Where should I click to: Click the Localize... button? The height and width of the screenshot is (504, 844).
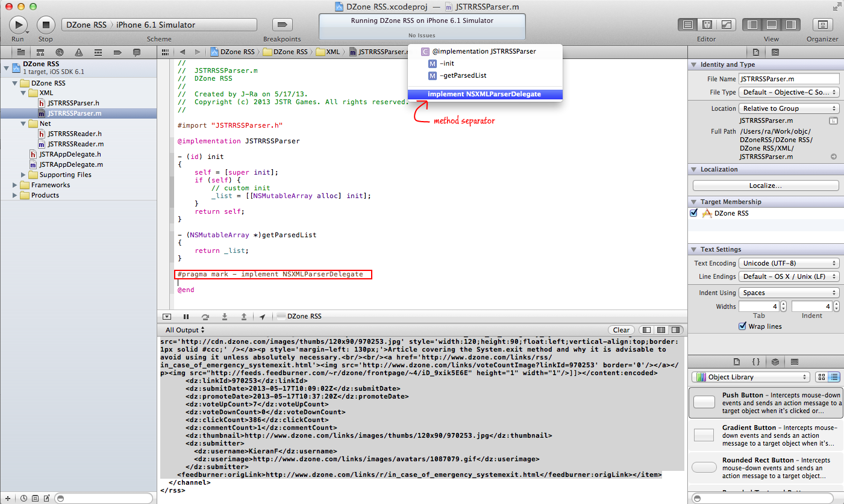point(766,185)
